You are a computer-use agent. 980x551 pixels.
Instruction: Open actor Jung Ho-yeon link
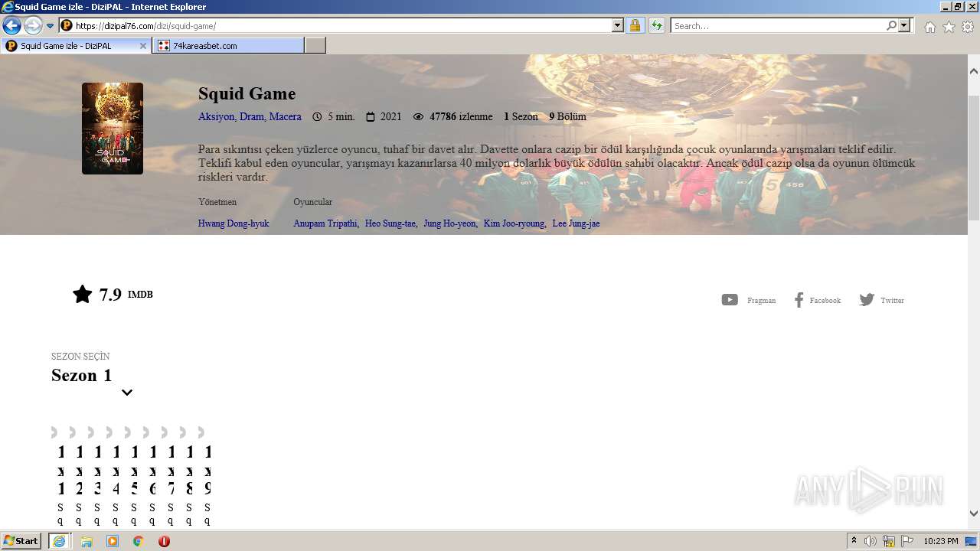coord(449,223)
